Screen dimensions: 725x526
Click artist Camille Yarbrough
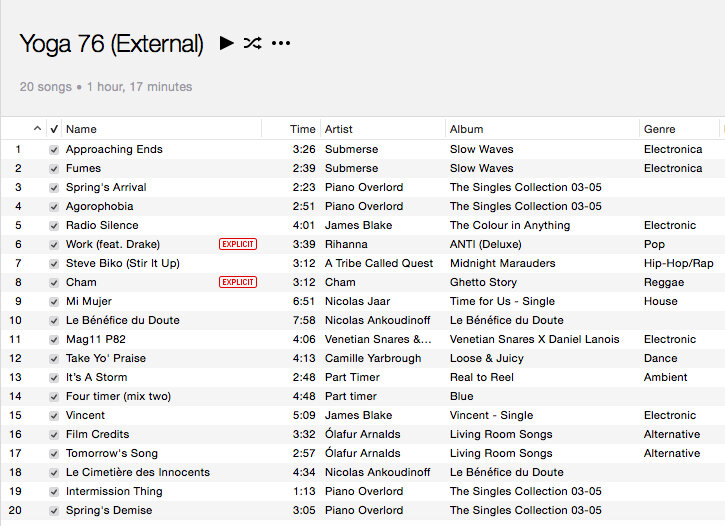tap(373, 358)
